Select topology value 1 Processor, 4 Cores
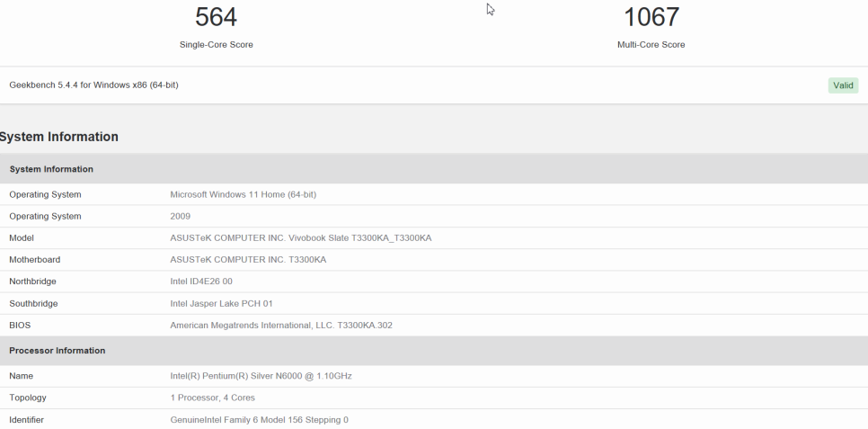 click(x=213, y=398)
